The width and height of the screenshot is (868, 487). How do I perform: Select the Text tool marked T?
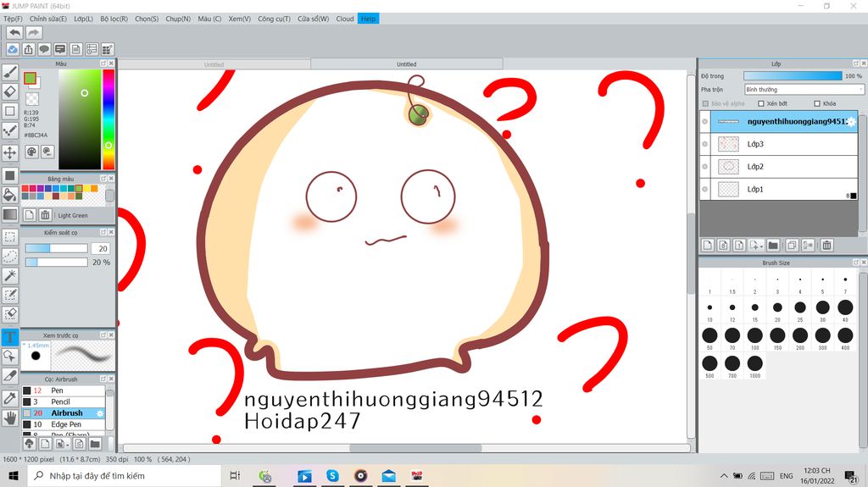point(10,337)
